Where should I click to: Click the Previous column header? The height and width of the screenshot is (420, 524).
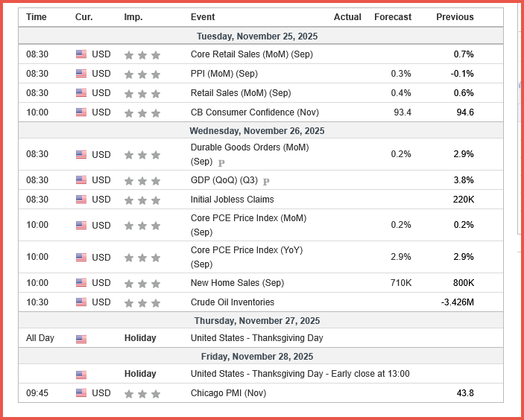point(454,17)
